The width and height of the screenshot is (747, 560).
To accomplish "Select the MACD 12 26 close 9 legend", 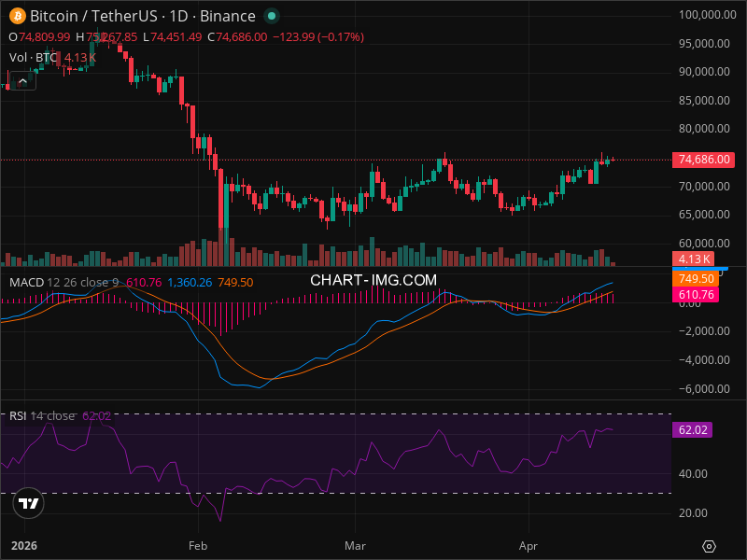I will (63, 283).
